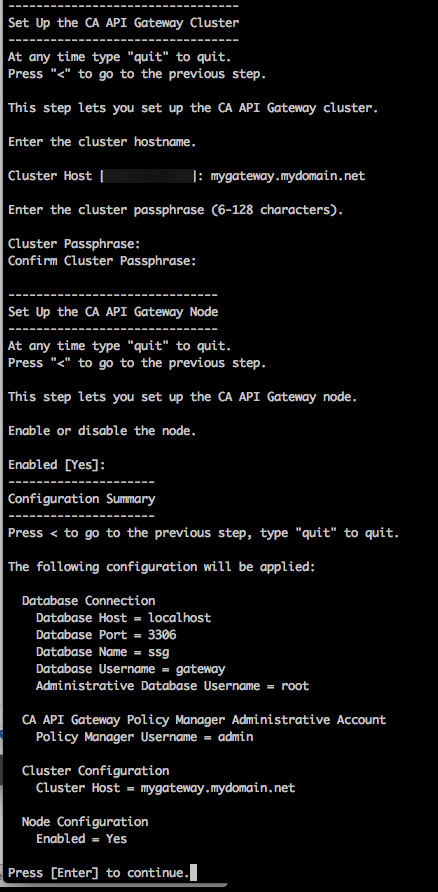Image resolution: width=438 pixels, height=892 pixels.
Task: Click the Set Up the CA API Gateway Cluster heading
Action: [123, 23]
